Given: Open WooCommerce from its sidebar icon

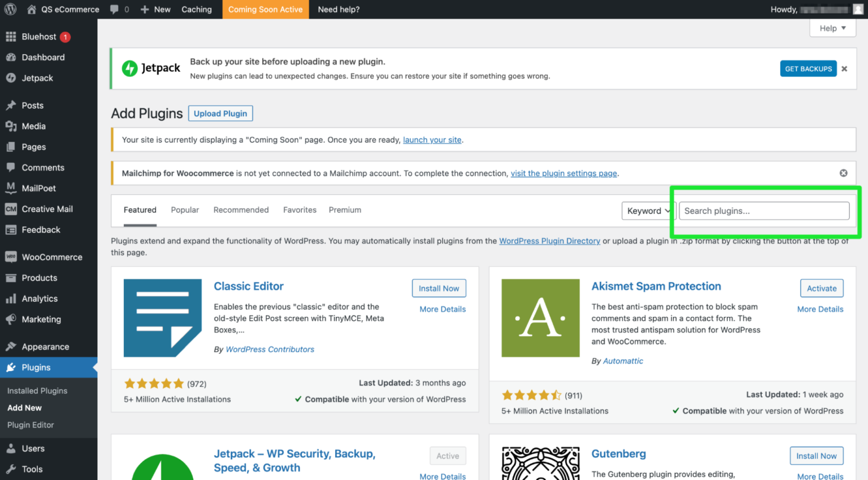Looking at the screenshot, I should (11, 257).
